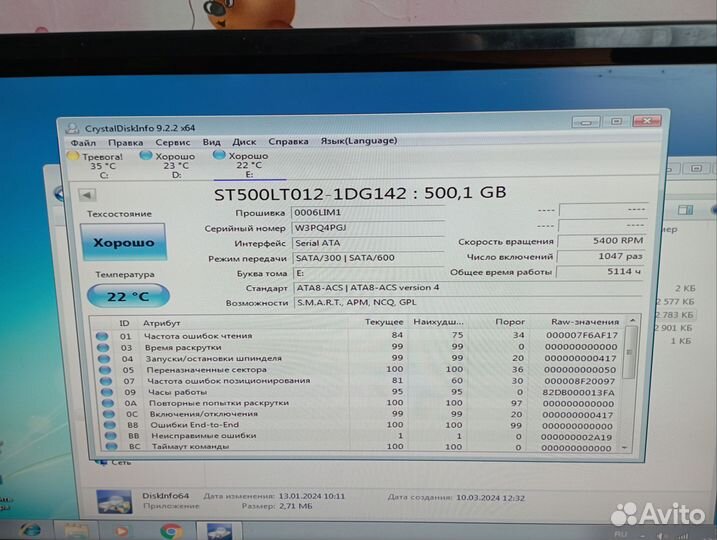This screenshot has width=717, height=540.
Task: Click the CrystalDiskInfo title bar icon
Action: [72, 128]
